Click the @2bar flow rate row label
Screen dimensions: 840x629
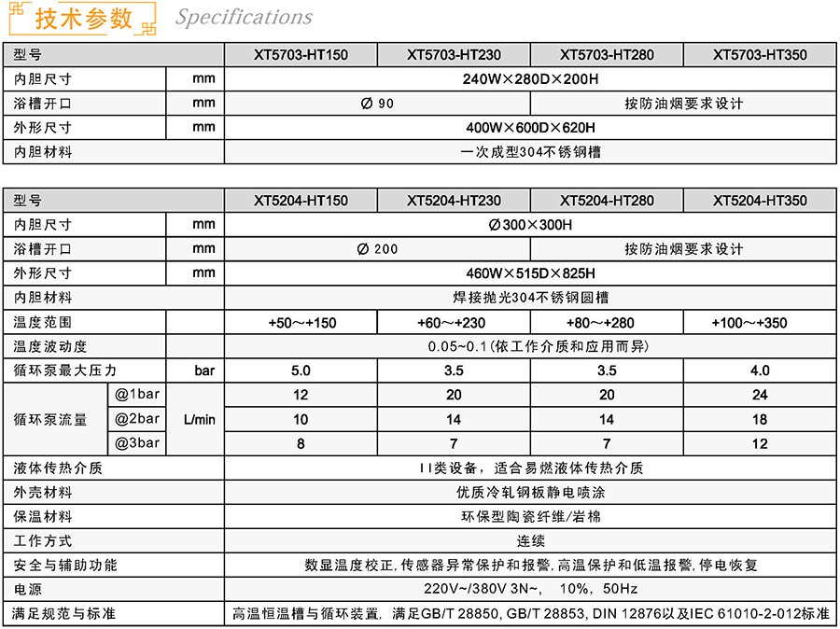(x=137, y=419)
